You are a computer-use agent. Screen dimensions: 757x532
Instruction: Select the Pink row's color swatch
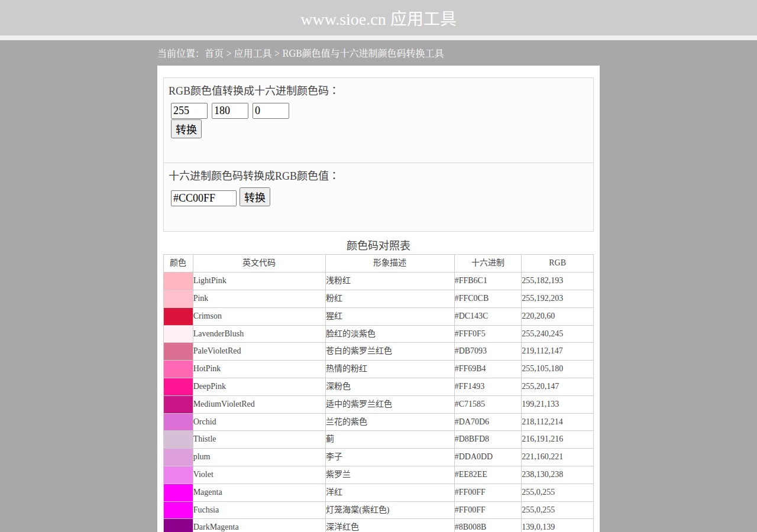click(x=179, y=299)
